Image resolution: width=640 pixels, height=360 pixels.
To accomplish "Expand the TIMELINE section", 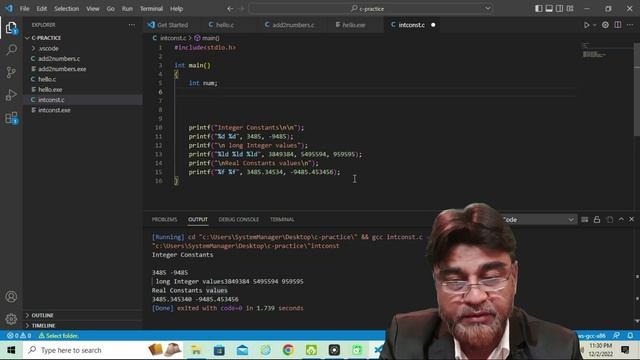I will pos(43,325).
